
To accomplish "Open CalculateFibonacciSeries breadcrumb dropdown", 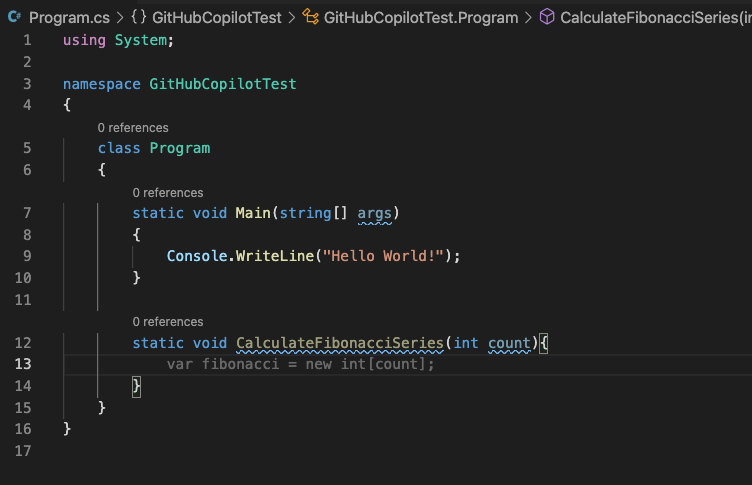I will click(656, 18).
